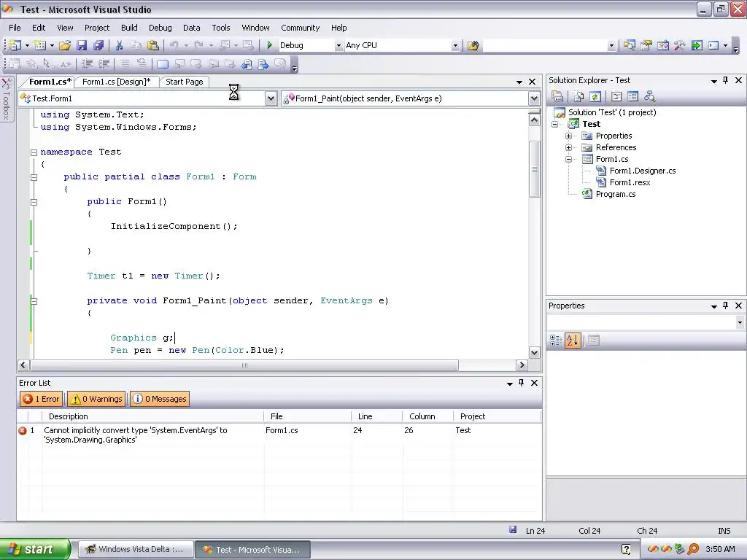Click the code editor scroll down arrow
Viewport: 747px width, 560px height.
click(x=534, y=352)
